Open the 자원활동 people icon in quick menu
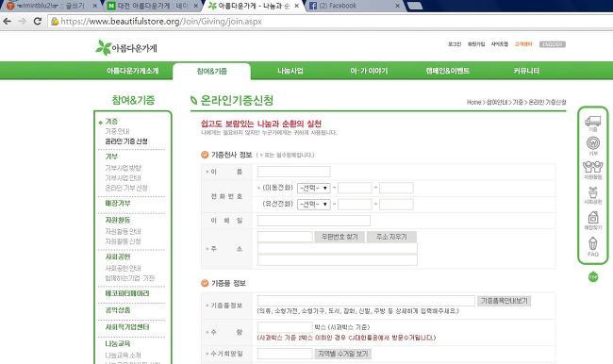Image resolution: width=613 pixels, height=364 pixels. tap(592, 170)
